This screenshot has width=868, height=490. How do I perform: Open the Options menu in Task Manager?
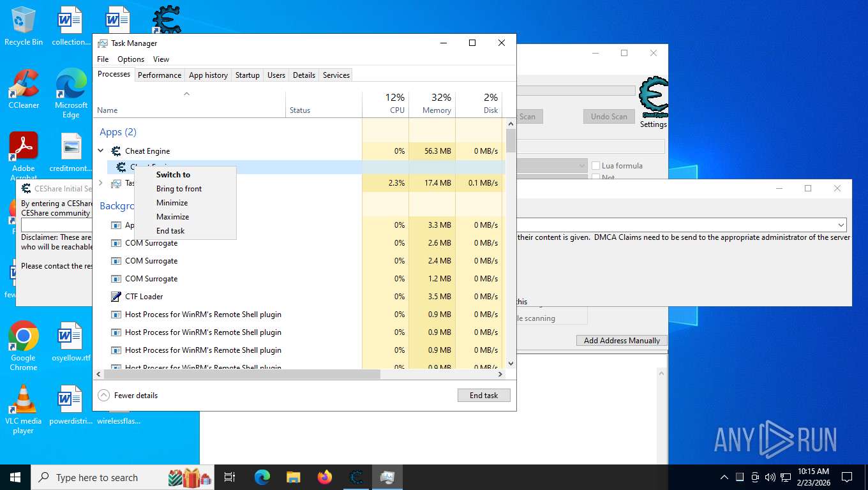tap(131, 59)
